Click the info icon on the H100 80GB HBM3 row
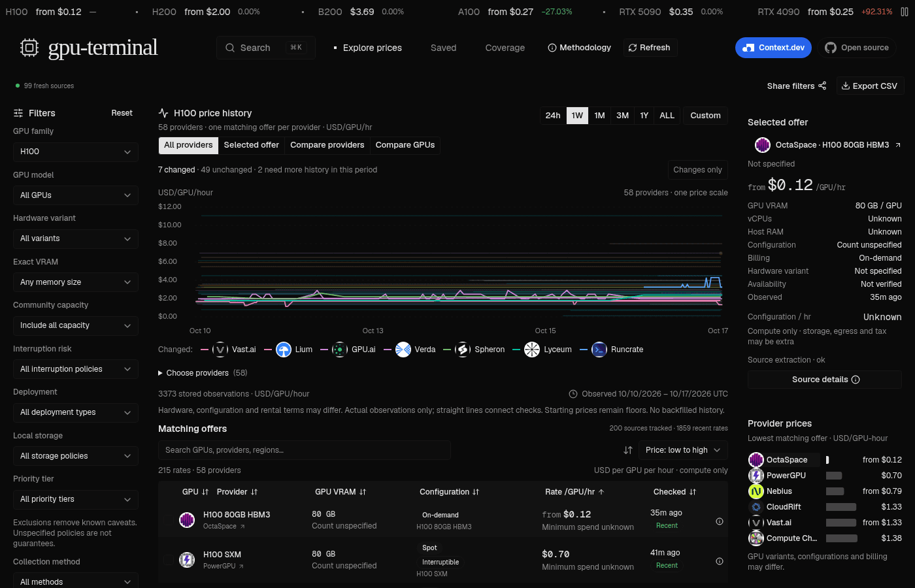This screenshot has height=588, width=915. click(720, 521)
